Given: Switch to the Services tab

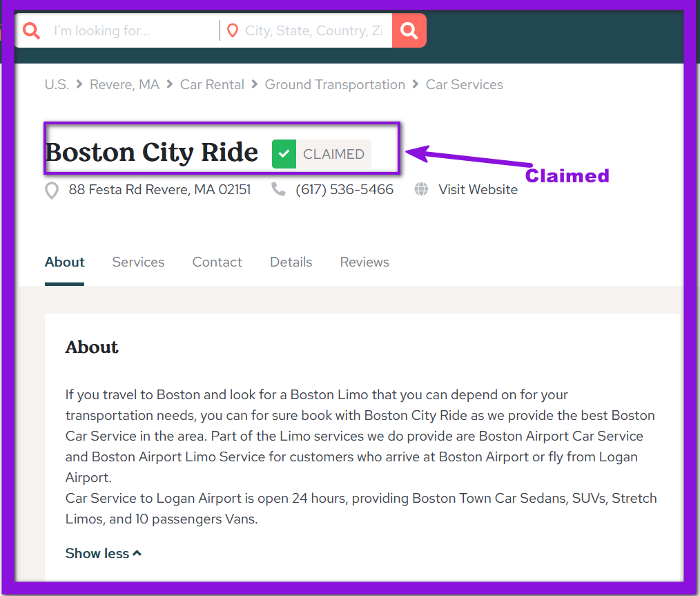Looking at the screenshot, I should [138, 262].
